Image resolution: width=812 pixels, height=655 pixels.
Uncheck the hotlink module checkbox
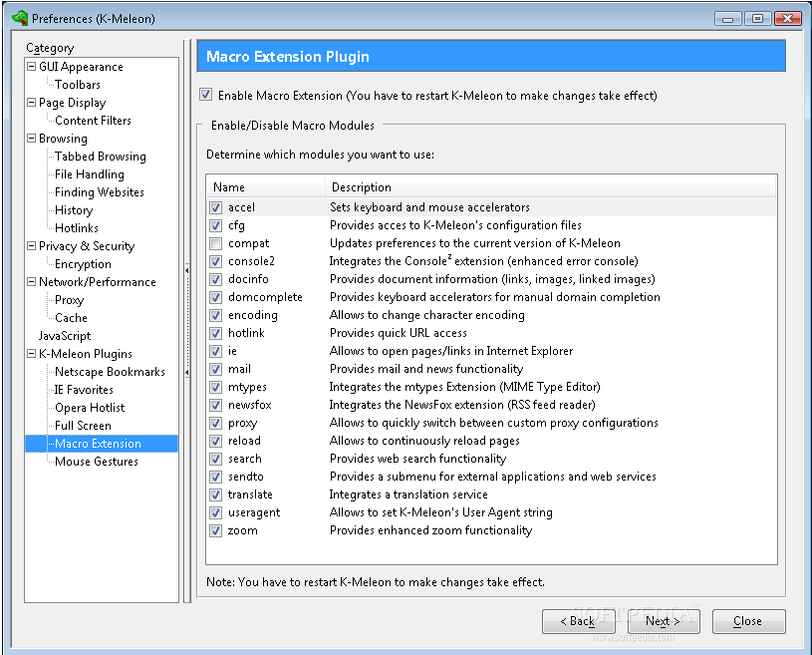point(216,333)
